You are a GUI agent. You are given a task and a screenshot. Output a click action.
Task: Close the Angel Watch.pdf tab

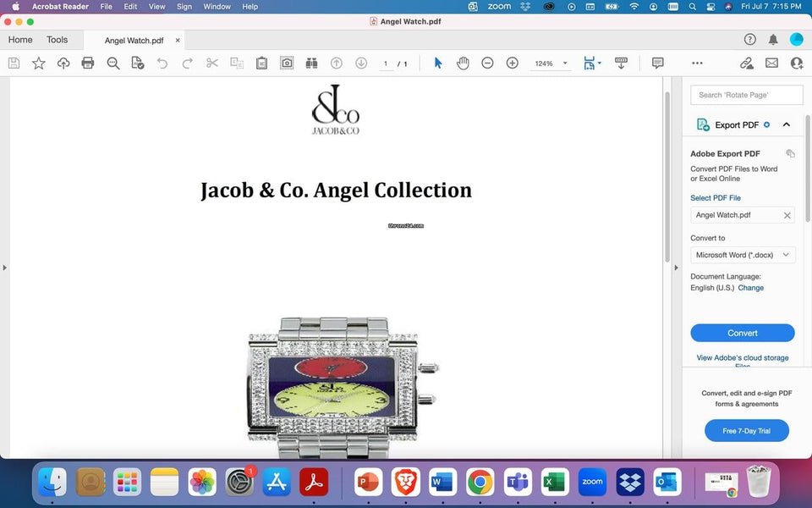(x=178, y=40)
